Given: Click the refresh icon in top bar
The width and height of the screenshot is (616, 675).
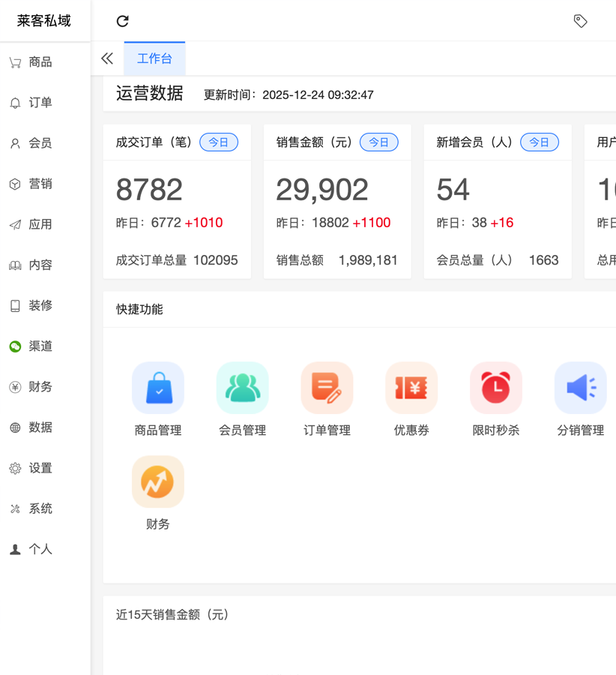Looking at the screenshot, I should click(123, 21).
